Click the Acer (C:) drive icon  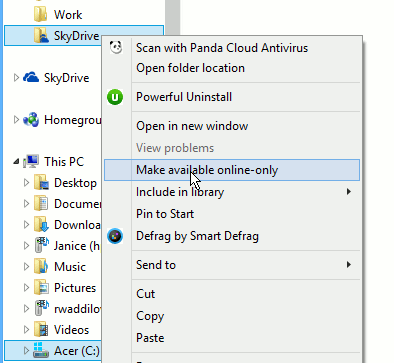click(41, 351)
